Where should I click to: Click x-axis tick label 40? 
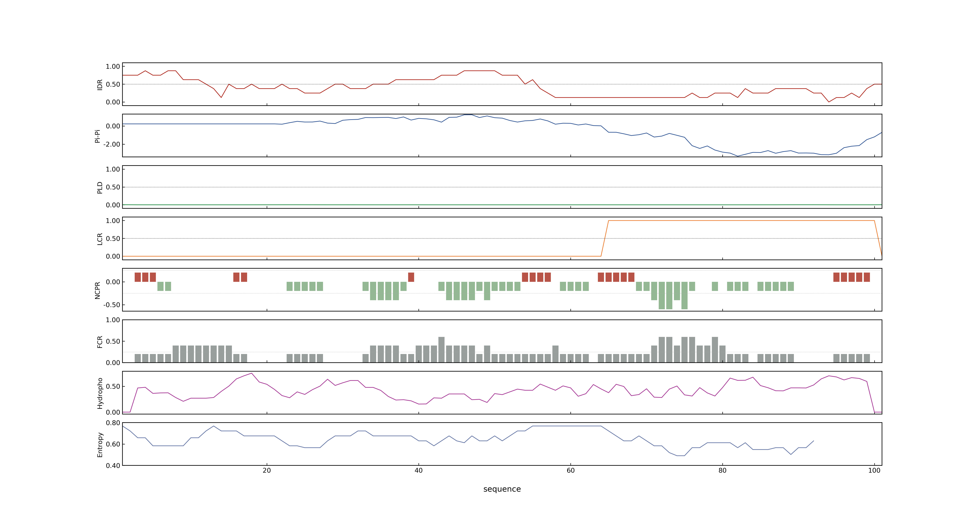click(x=418, y=470)
